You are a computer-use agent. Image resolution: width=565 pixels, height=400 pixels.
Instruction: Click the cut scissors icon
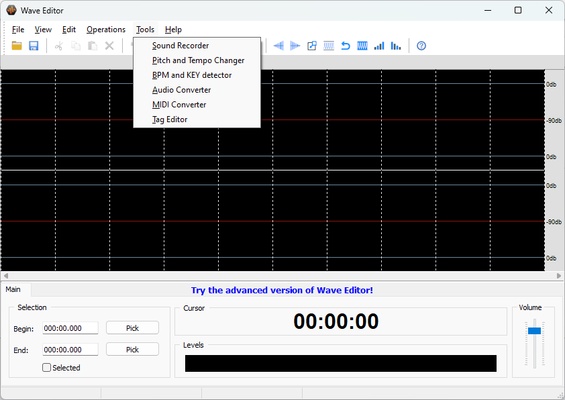tap(59, 46)
